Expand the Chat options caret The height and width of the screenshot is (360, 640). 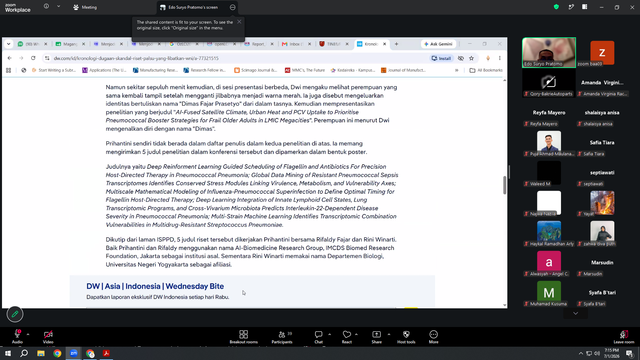(329, 334)
